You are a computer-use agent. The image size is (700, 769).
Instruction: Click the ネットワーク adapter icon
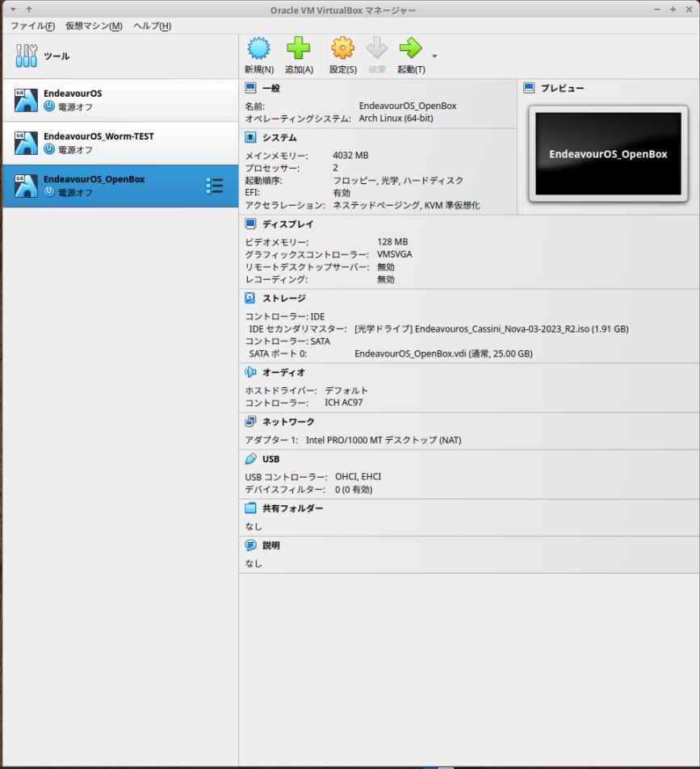[x=250, y=421]
